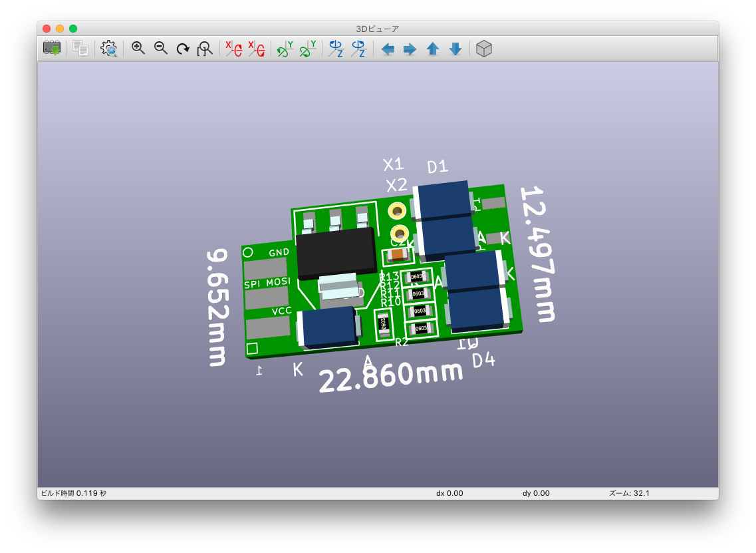
Task: Click the R2 0603 resistor component
Action: coord(383,323)
